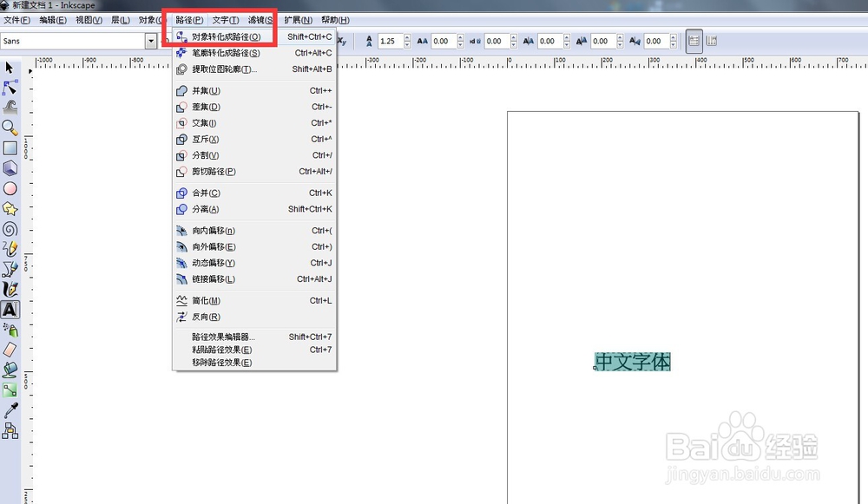Choose the 3D box tool
This screenshot has height=504, width=868.
(x=10, y=169)
